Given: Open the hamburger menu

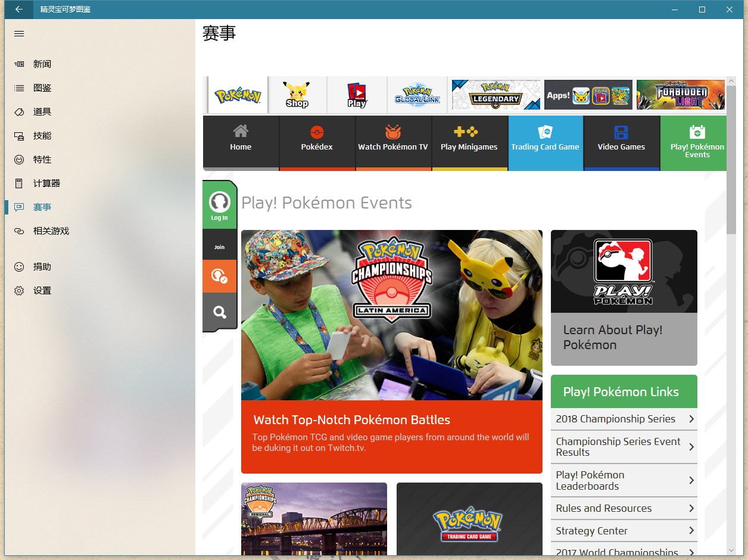Looking at the screenshot, I should 19,34.
